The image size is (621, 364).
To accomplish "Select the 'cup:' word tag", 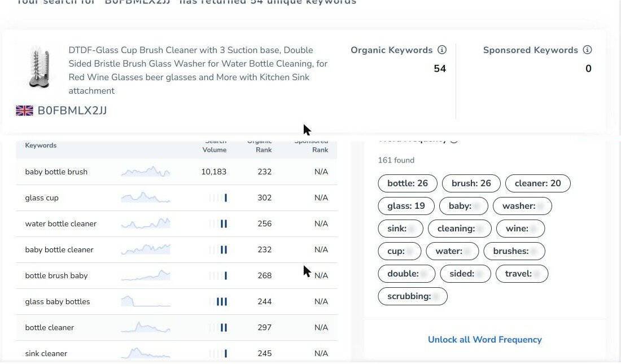I will [400, 251].
